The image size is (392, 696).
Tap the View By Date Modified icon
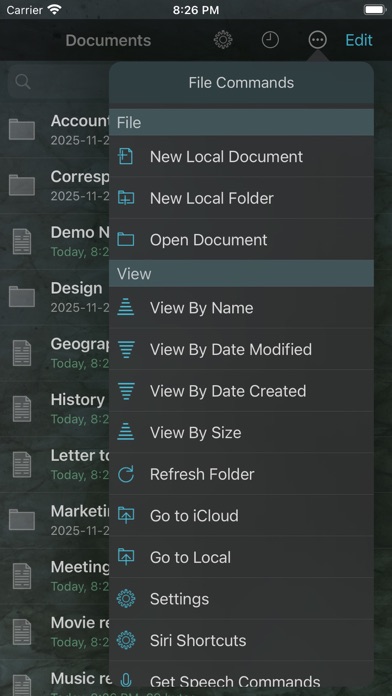[x=126, y=349]
